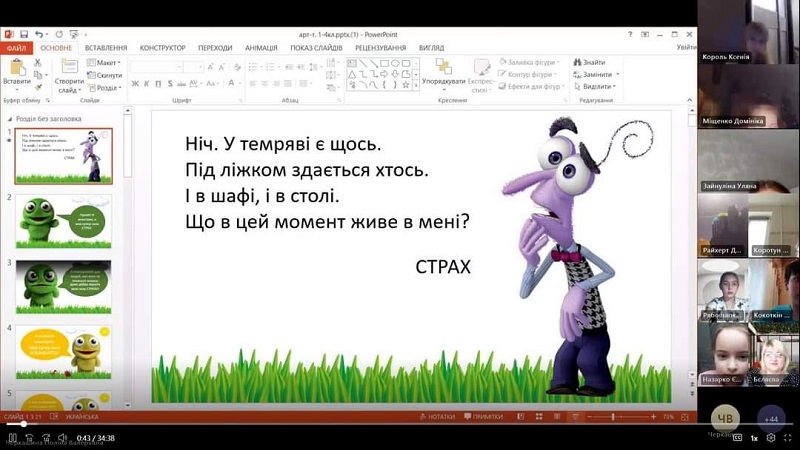The width and height of the screenshot is (800, 450).
Task: Expand the shapes gallery more arrow
Action: tap(416, 86)
